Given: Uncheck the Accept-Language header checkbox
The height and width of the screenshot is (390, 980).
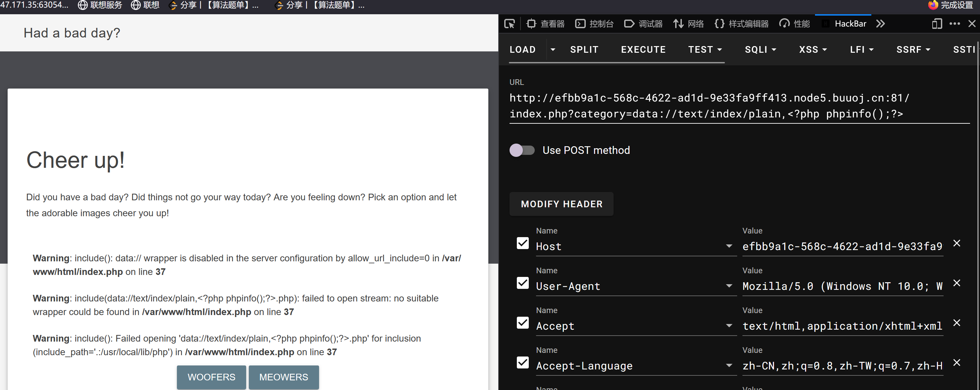Looking at the screenshot, I should (522, 362).
